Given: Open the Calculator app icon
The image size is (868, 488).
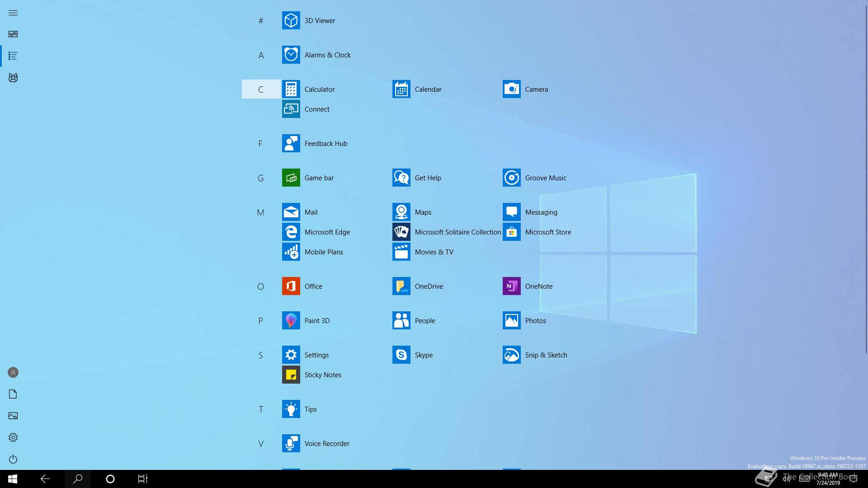Looking at the screenshot, I should pyautogui.click(x=291, y=89).
